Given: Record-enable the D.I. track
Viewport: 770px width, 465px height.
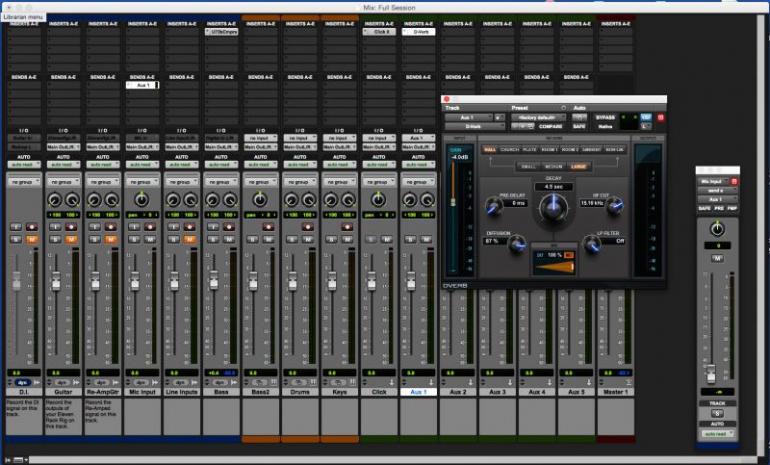Looking at the screenshot, I should click(32, 227).
